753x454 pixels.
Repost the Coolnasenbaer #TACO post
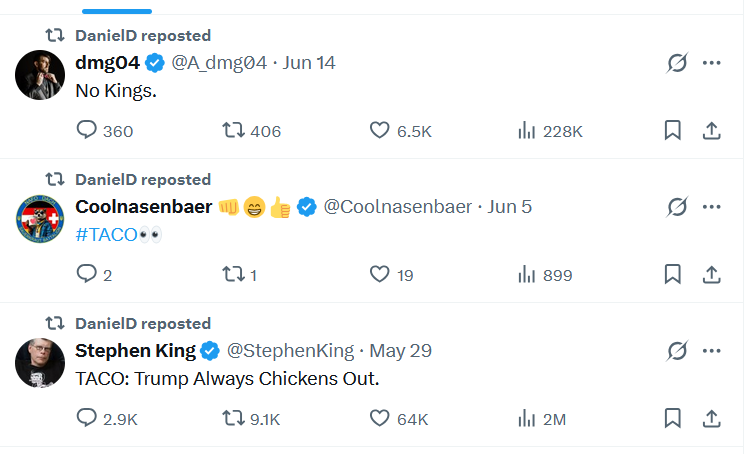(233, 275)
